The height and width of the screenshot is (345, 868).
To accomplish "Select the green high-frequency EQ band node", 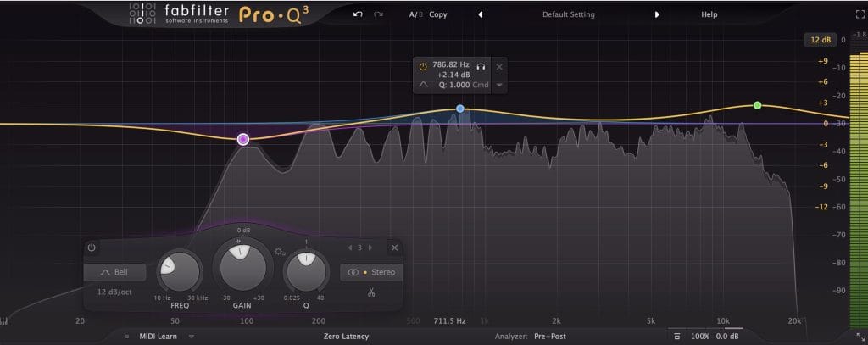I will pyautogui.click(x=758, y=105).
